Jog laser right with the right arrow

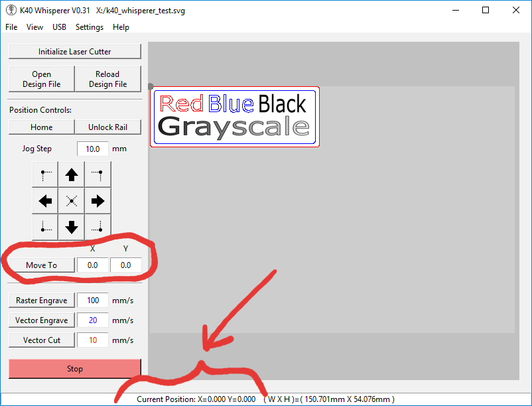[x=98, y=201]
